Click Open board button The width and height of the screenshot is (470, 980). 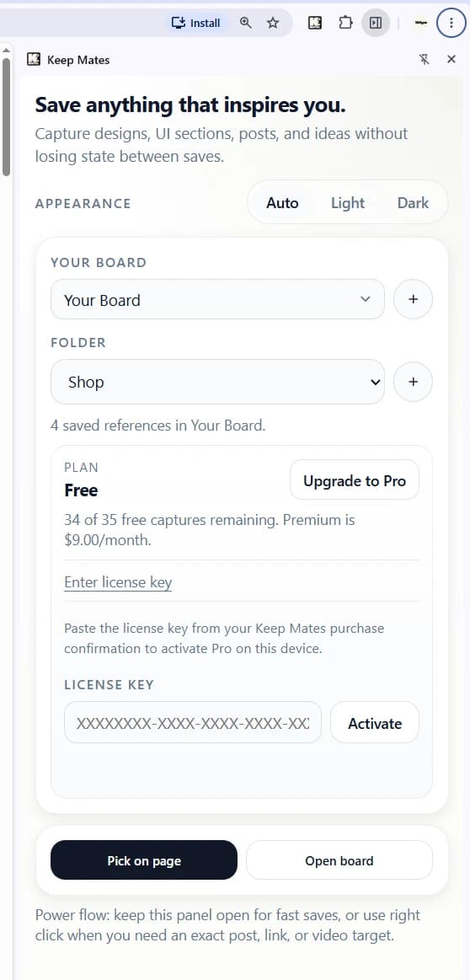(339, 860)
